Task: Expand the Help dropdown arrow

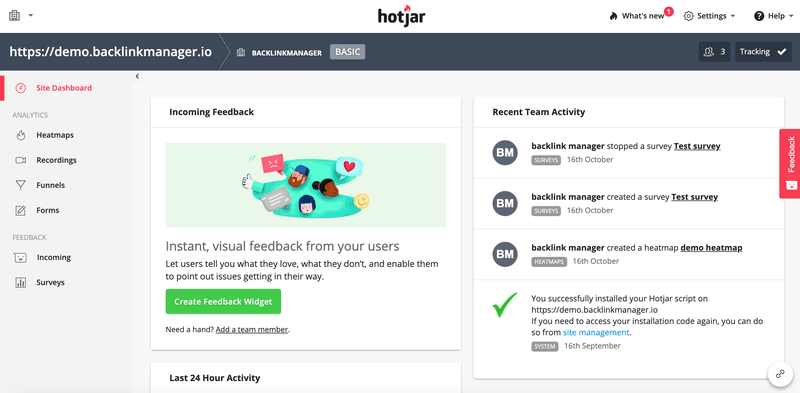Action: 790,16
